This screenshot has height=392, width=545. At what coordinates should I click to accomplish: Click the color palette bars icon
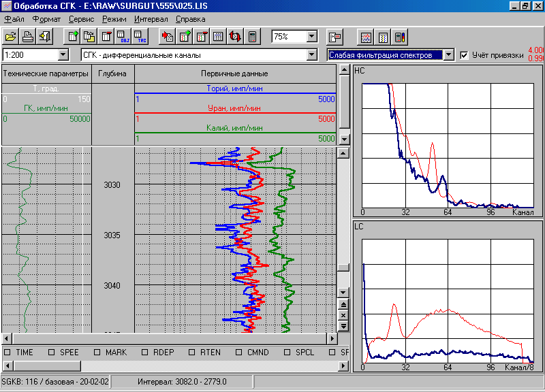[x=401, y=36]
